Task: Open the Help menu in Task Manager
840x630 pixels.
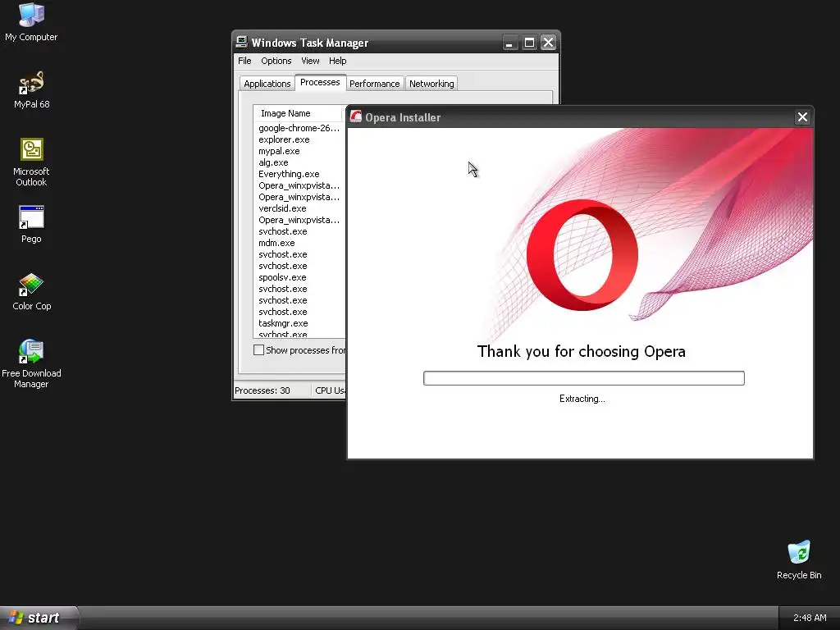Action: click(x=337, y=61)
